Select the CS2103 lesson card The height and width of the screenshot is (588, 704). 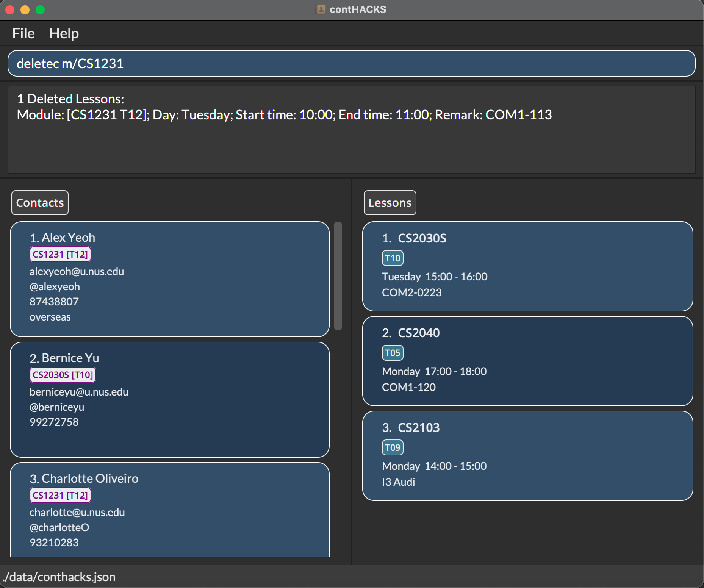(527, 455)
